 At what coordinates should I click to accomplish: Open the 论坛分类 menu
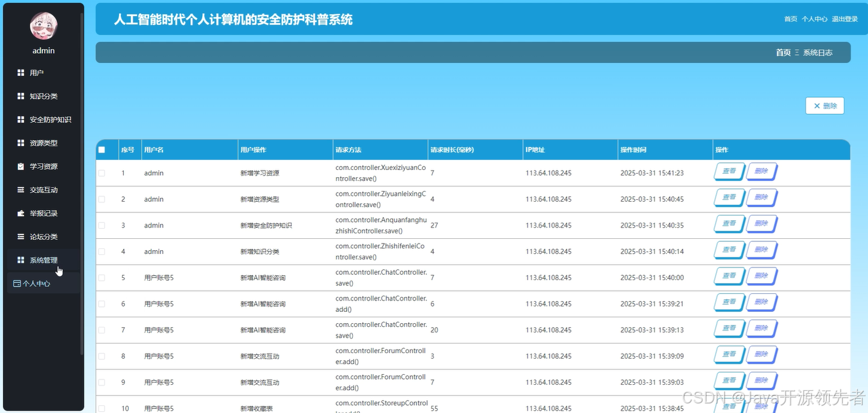[x=43, y=236]
